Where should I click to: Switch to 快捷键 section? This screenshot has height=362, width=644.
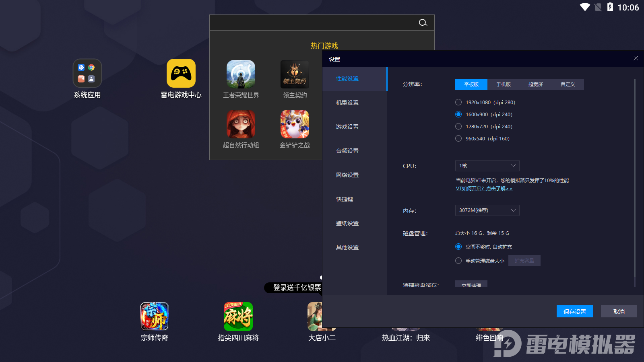(x=355, y=200)
